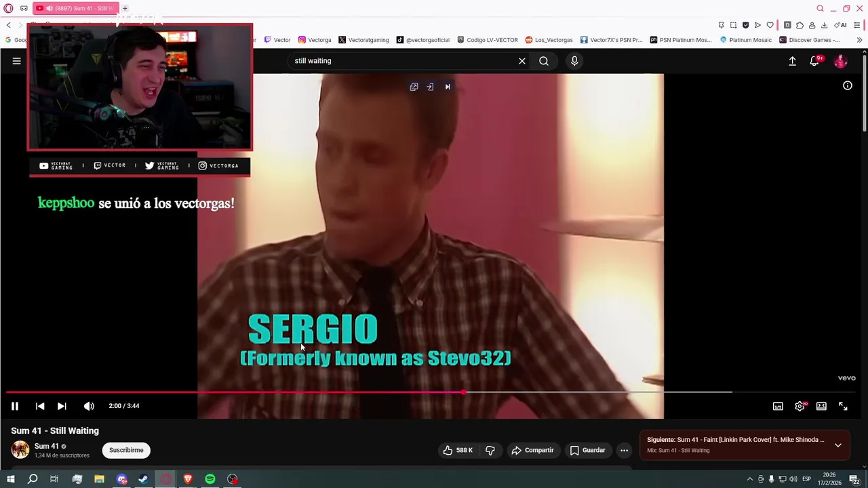Enter fullscreen video mode
868x488 pixels.
[x=843, y=406]
